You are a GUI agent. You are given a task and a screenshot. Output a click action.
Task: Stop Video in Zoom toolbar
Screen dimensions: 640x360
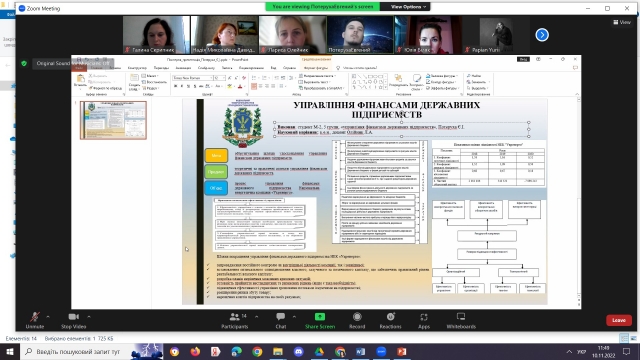pyautogui.click(x=73, y=320)
